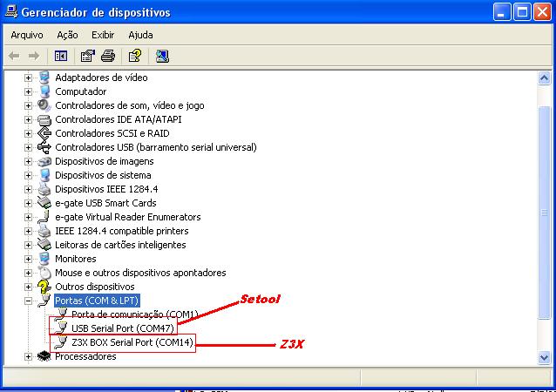Click the Processadores chip icon
This screenshot has width=556, height=392.
click(x=44, y=355)
